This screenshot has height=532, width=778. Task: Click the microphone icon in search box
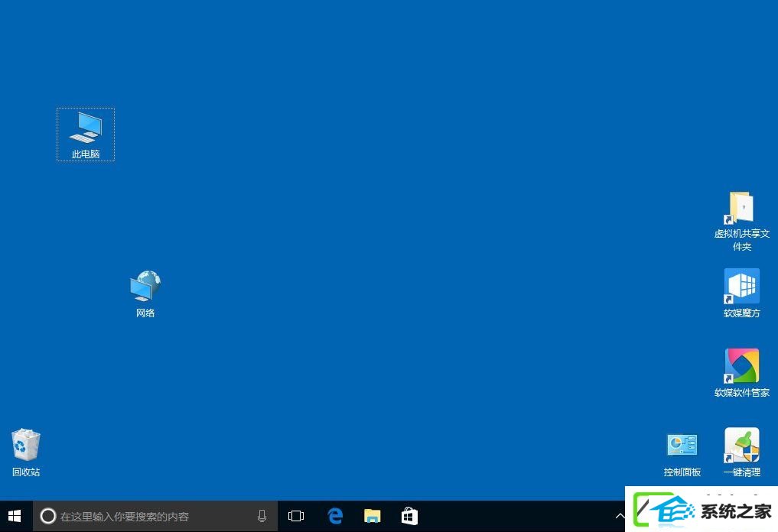click(x=262, y=516)
